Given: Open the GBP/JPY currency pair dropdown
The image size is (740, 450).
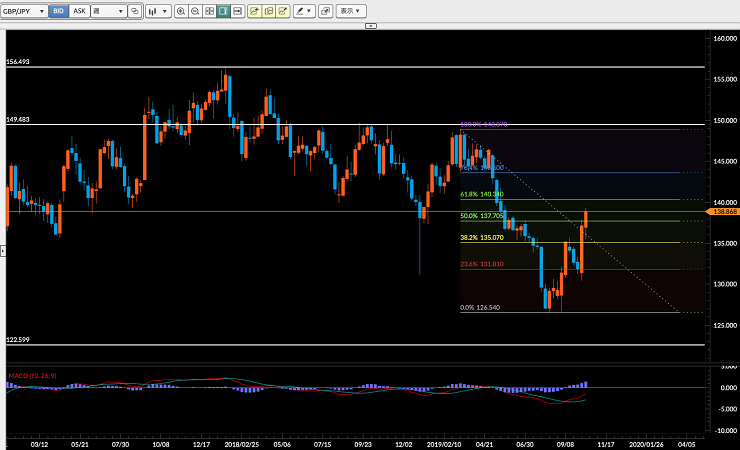Looking at the screenshot, I should coord(24,11).
